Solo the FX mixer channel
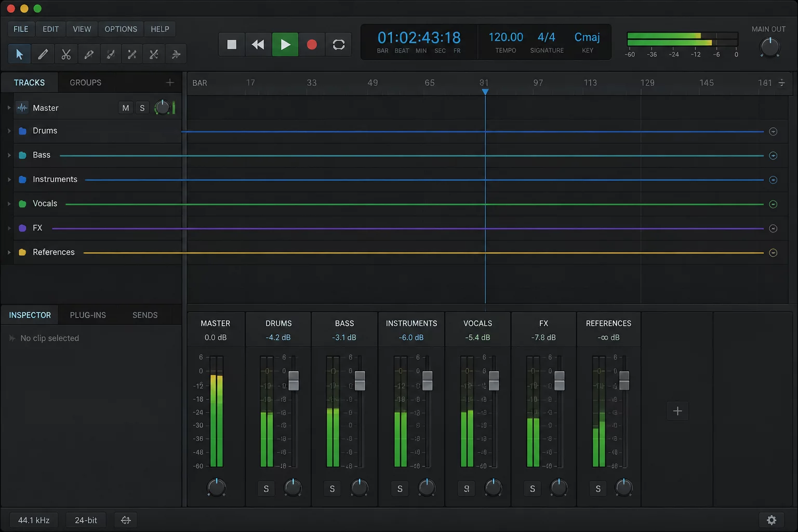Image resolution: width=798 pixels, height=532 pixels. pos(533,489)
